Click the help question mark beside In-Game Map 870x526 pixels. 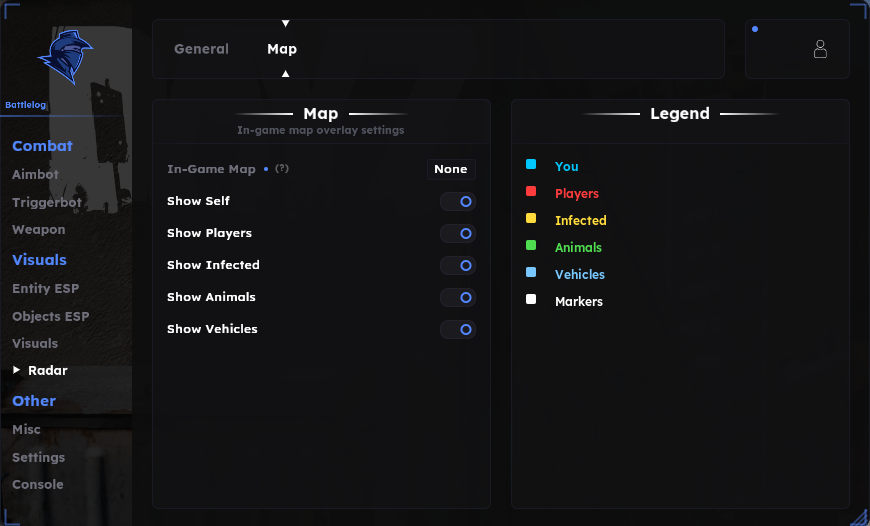point(282,169)
